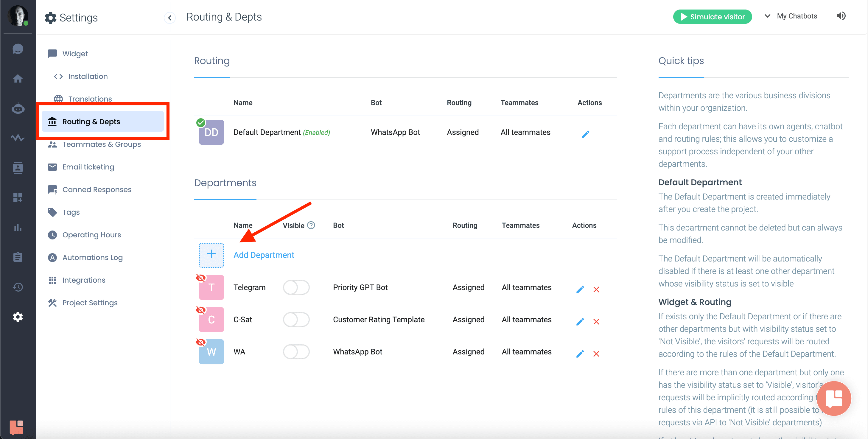This screenshot has width=868, height=439.
Task: Collapse the Settings sidebar panel
Action: pyautogui.click(x=170, y=18)
